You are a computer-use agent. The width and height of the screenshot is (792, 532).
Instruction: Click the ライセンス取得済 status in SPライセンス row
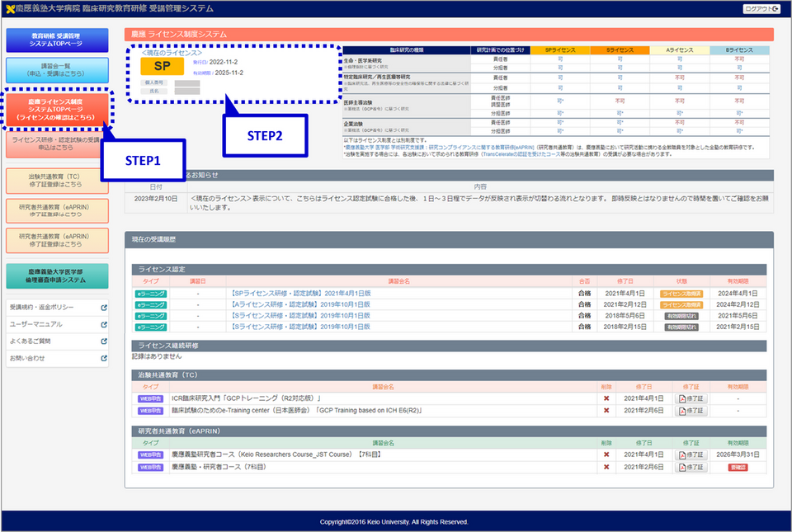pos(681,294)
